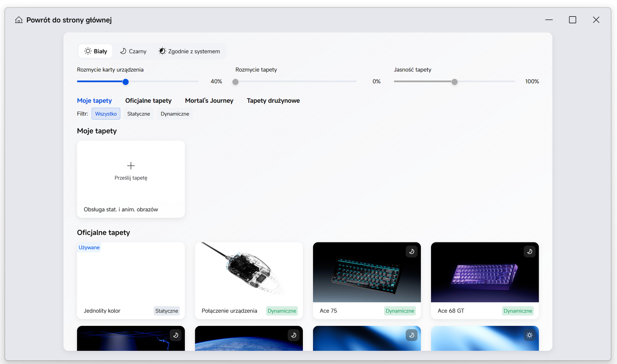Click the Prześlij tapetę upload card
Image resolution: width=617 pixels, height=364 pixels.
pyautogui.click(x=131, y=179)
